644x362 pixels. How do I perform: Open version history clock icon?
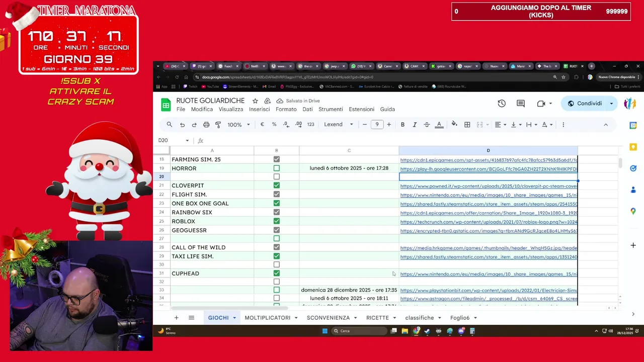pyautogui.click(x=502, y=104)
